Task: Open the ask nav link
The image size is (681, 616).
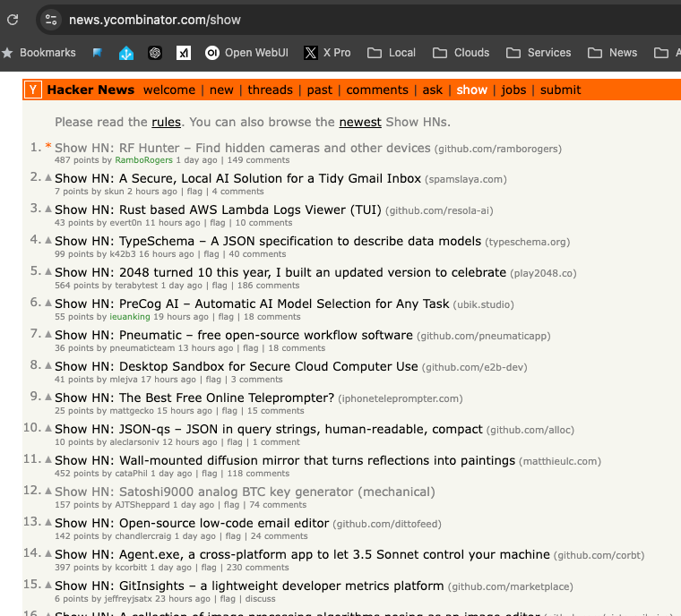Action: pos(433,90)
